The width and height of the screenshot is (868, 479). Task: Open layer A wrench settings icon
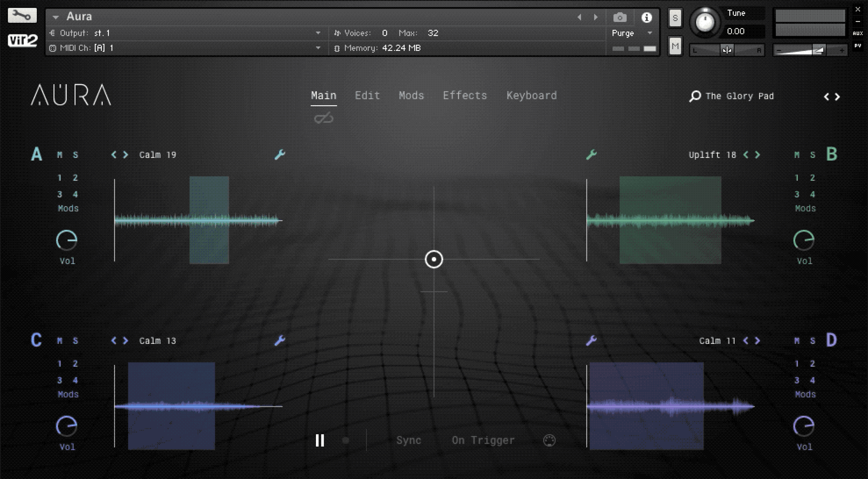tap(280, 155)
